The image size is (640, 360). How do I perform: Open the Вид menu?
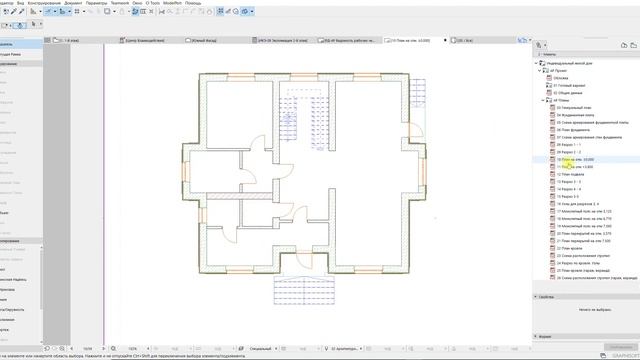[20, 3]
